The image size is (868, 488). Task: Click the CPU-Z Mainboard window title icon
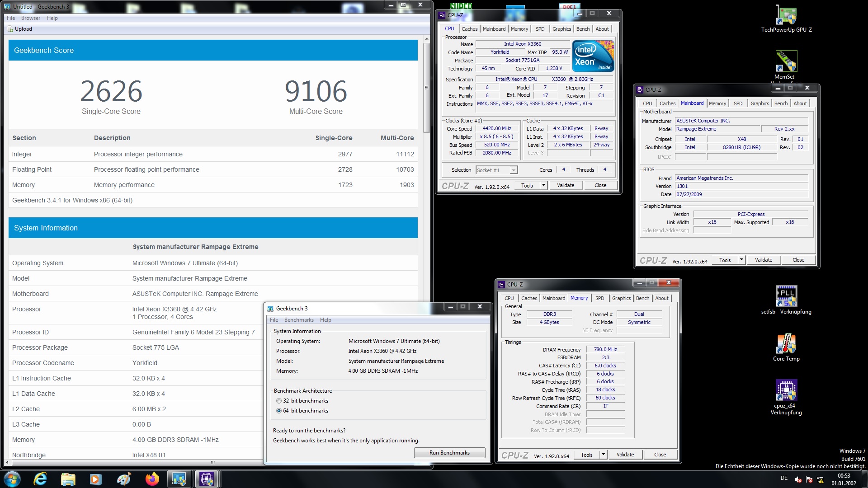[640, 89]
